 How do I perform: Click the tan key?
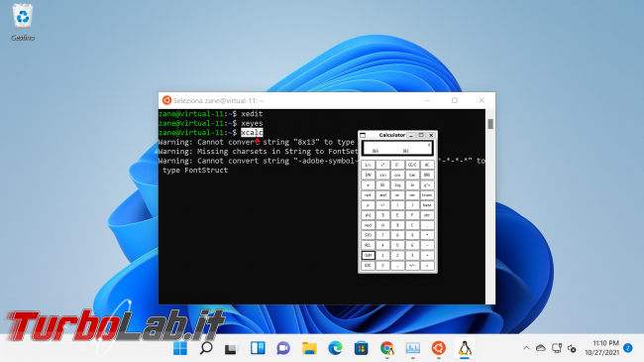coord(412,175)
